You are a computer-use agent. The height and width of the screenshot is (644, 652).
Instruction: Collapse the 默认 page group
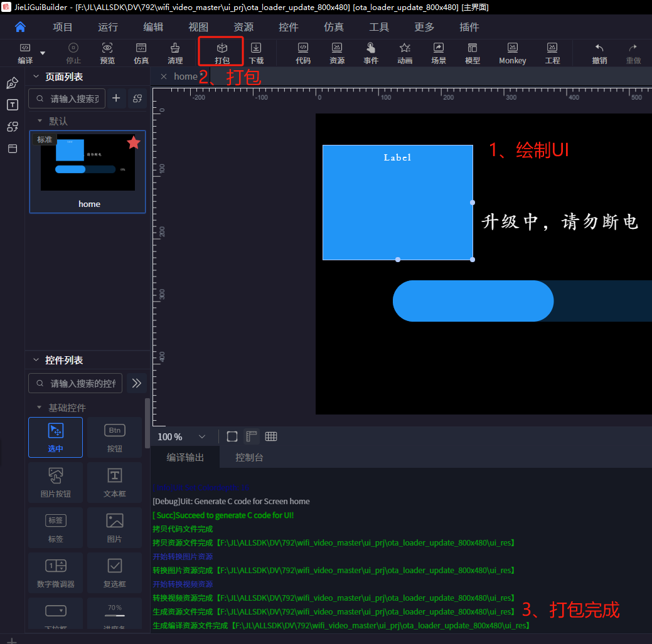coord(40,121)
